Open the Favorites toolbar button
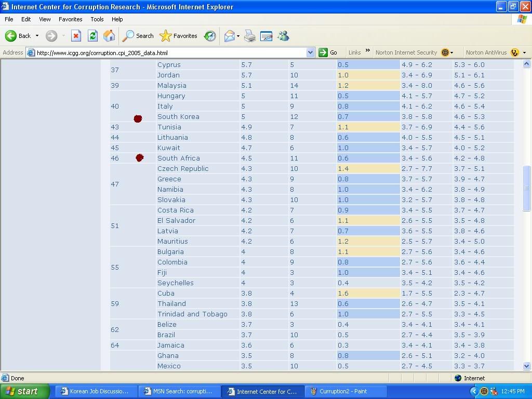 tap(179, 36)
